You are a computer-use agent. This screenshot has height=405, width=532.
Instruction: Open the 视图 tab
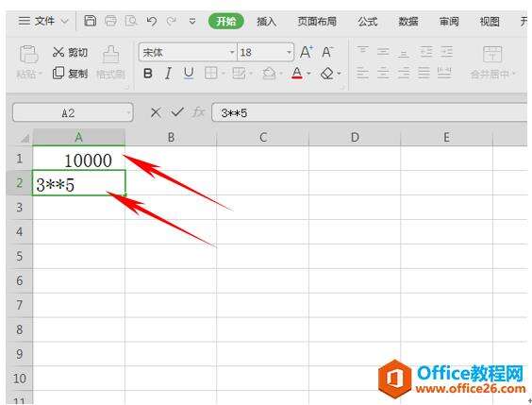(490, 22)
